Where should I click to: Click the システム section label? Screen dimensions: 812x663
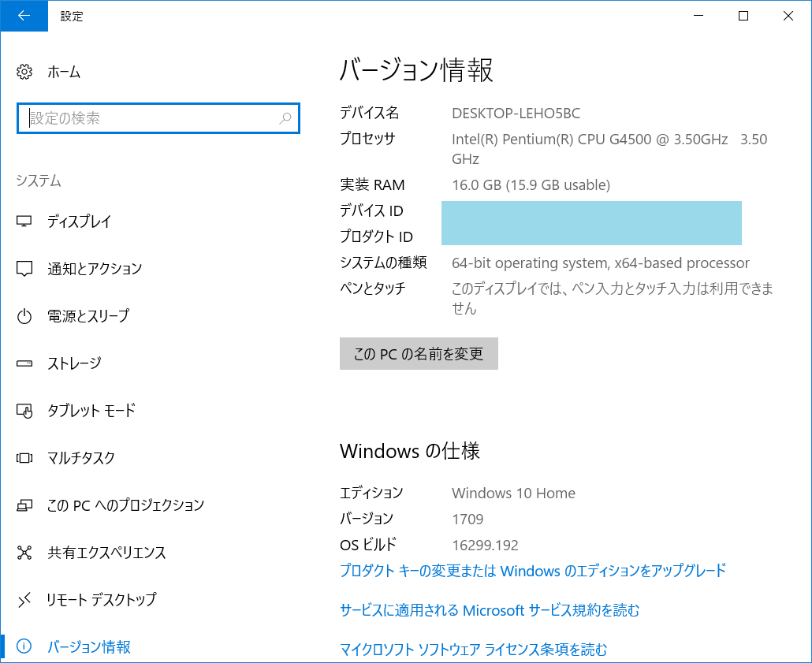[x=39, y=181]
